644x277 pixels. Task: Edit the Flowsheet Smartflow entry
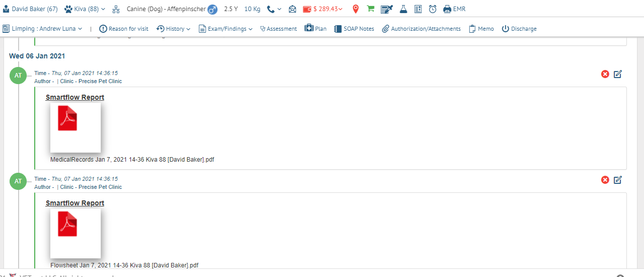[618, 180]
